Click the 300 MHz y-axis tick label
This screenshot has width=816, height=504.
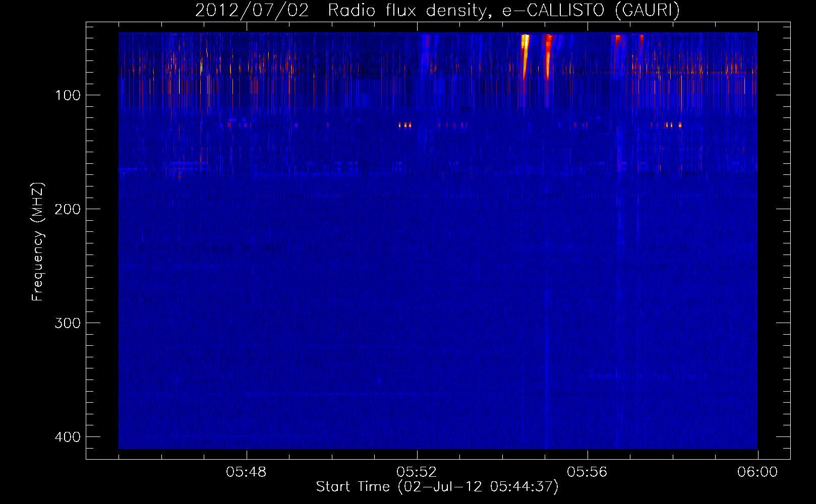coord(68,323)
